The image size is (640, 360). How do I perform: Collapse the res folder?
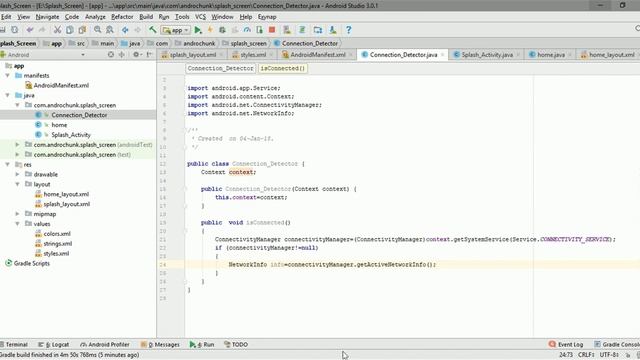point(7,164)
